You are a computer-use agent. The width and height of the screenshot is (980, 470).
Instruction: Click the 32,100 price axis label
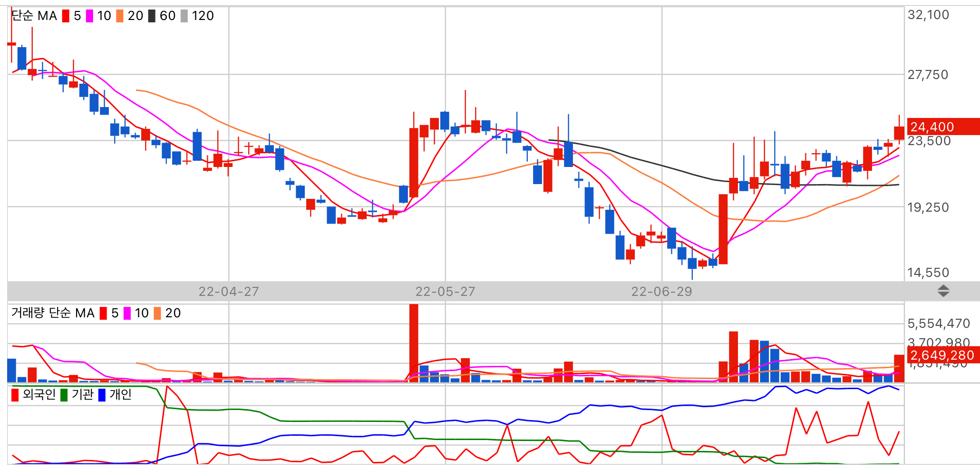pos(928,15)
